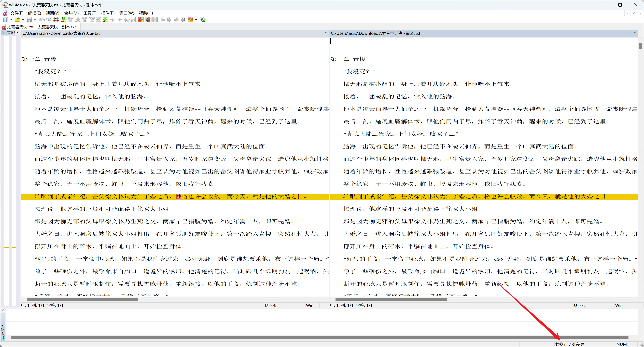Image resolution: width=644 pixels, height=347 pixels.
Task: Click 第一章 青楼 heading in right pane
Action: coord(348,59)
